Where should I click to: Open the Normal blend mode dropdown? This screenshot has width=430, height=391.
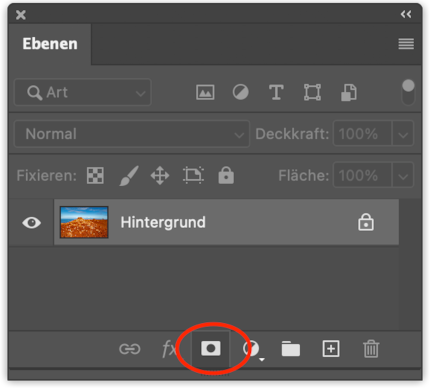click(132, 134)
